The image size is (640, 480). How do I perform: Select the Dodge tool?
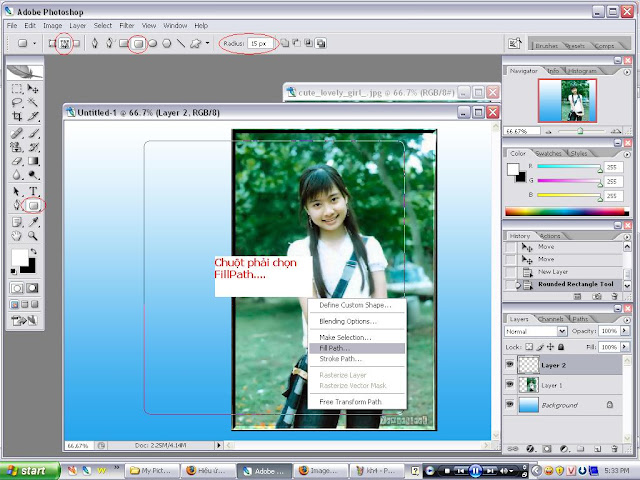[33, 175]
